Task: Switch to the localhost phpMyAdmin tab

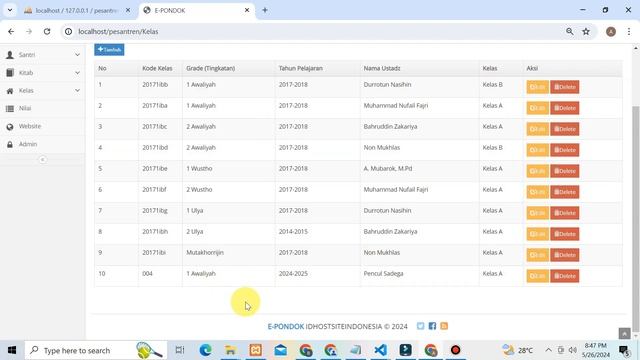Action: point(76,11)
